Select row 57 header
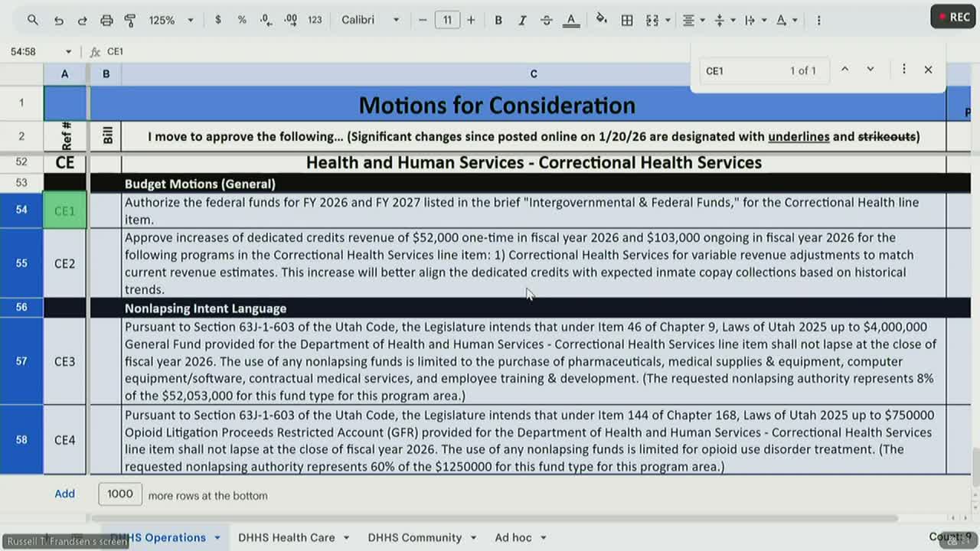 click(21, 360)
